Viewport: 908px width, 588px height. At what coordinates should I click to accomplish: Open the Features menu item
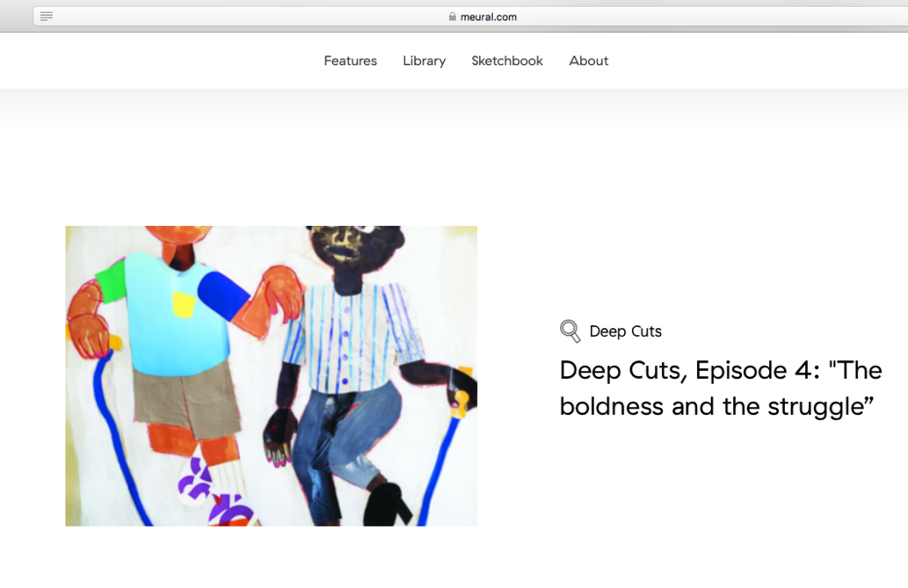[351, 61]
